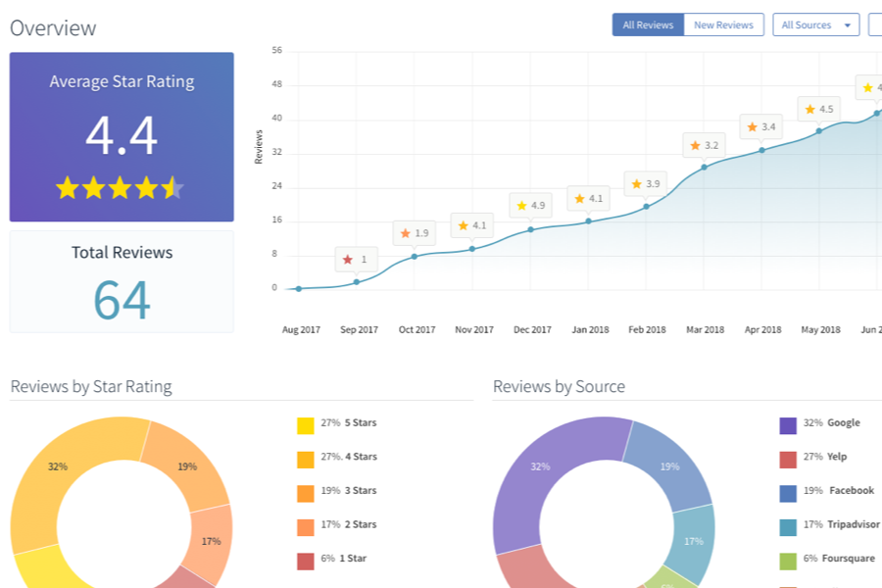
Task: Click the Total Reviews 64 card
Action: [122, 282]
